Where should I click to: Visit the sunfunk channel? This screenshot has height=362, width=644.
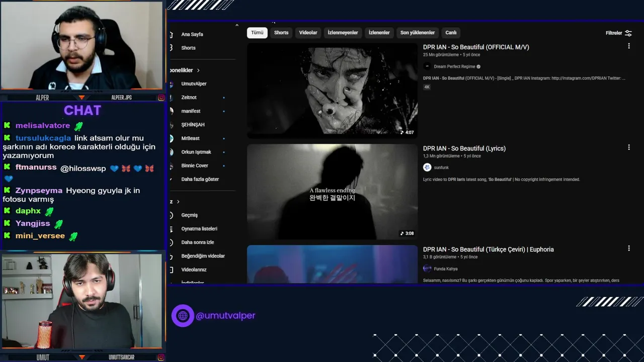pos(441,167)
